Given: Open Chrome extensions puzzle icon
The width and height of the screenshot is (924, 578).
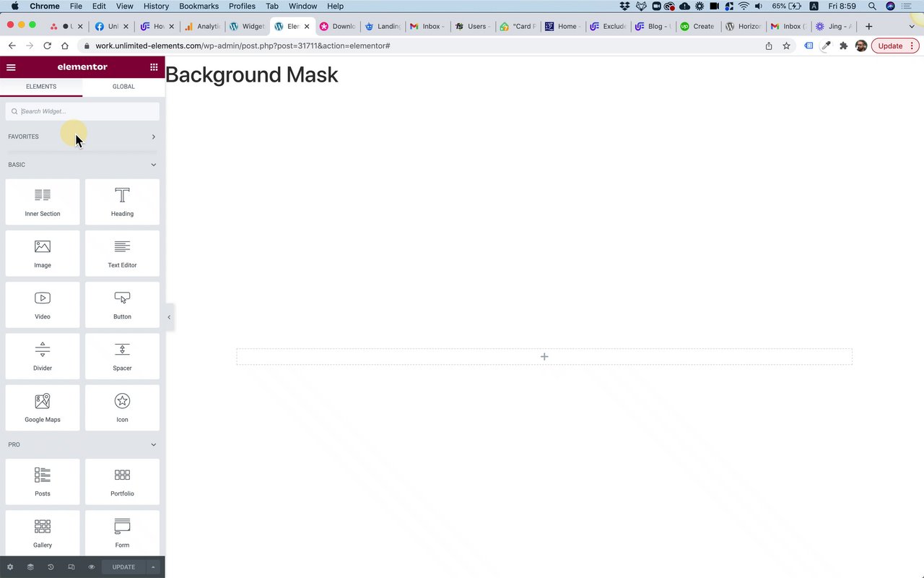Looking at the screenshot, I should (843, 46).
